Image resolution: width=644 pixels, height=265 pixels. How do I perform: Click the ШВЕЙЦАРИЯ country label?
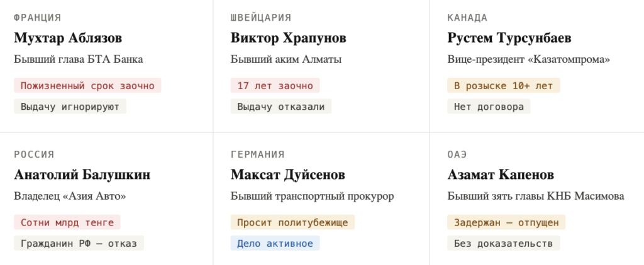[x=261, y=18]
